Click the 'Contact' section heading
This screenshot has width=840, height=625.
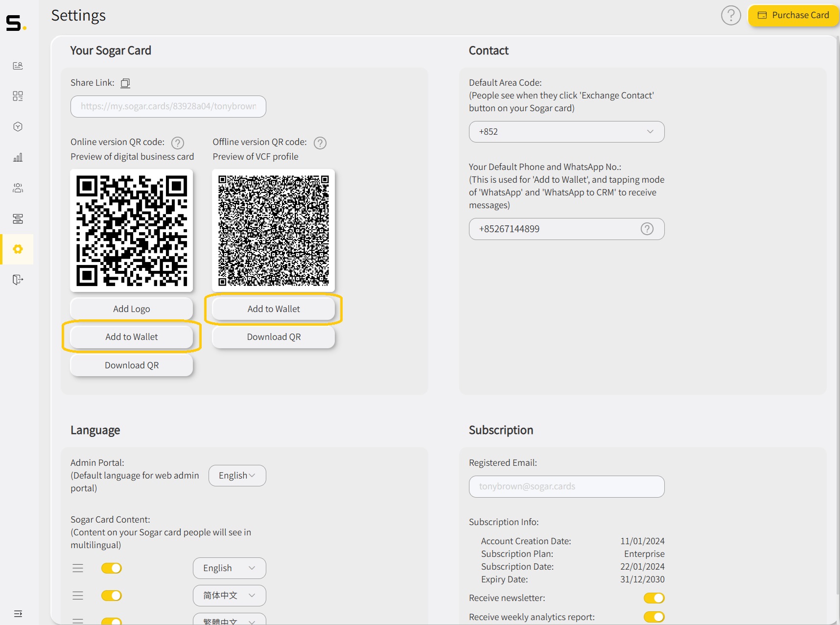pyautogui.click(x=489, y=50)
